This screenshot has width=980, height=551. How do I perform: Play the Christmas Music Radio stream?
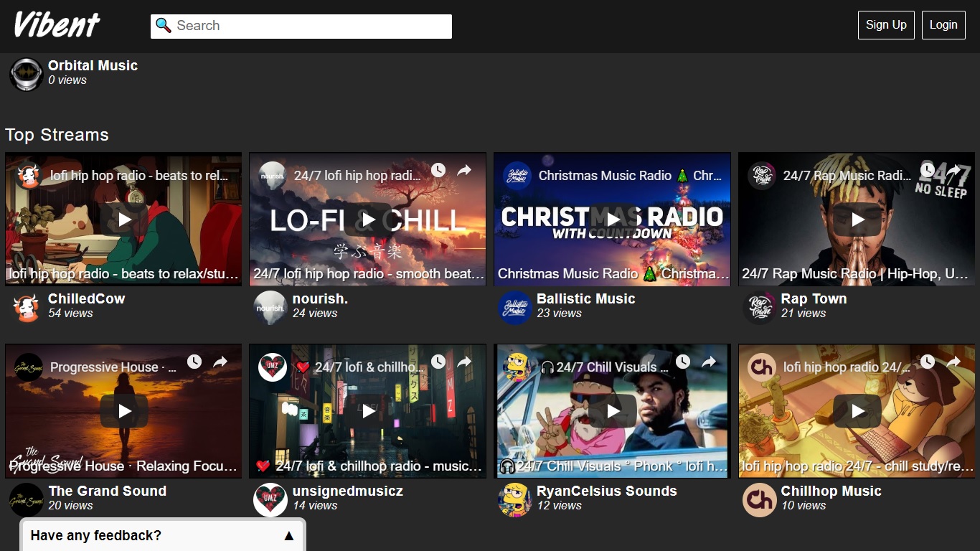click(x=613, y=220)
